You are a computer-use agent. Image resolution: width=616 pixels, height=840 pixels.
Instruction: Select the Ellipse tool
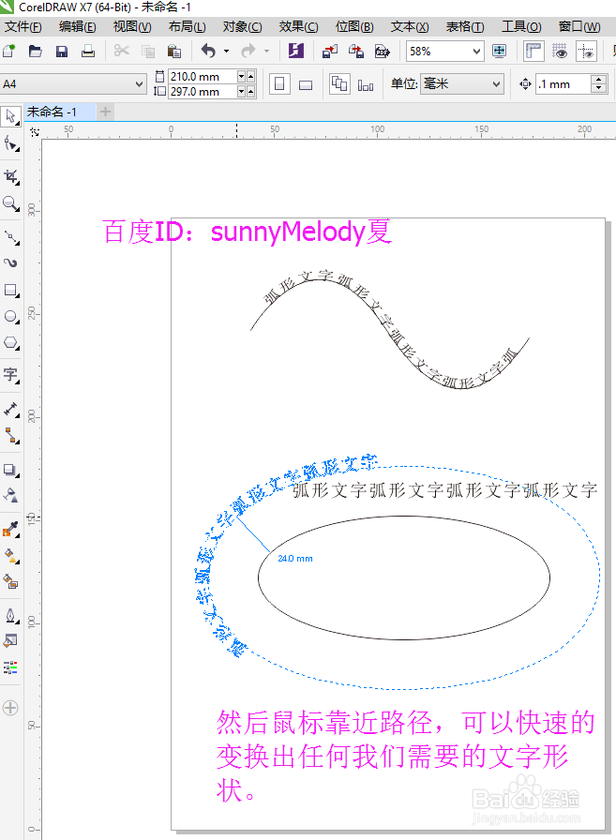pos(10,317)
